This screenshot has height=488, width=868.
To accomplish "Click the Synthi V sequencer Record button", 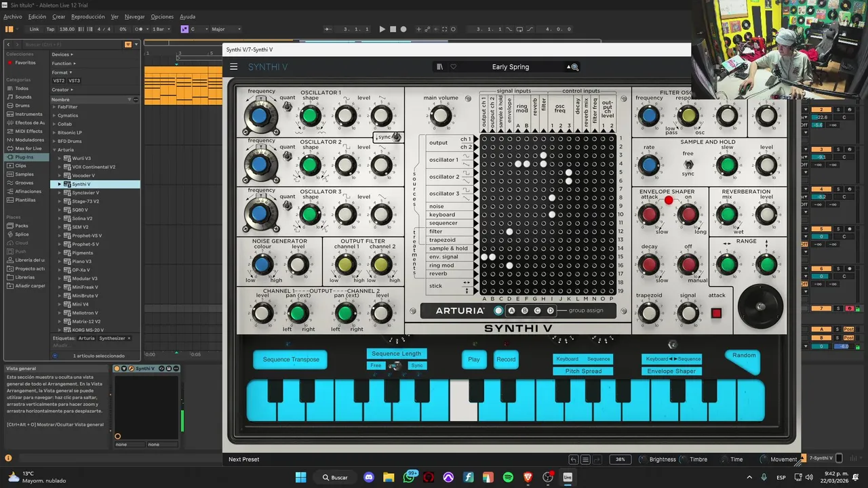I will pos(506,359).
